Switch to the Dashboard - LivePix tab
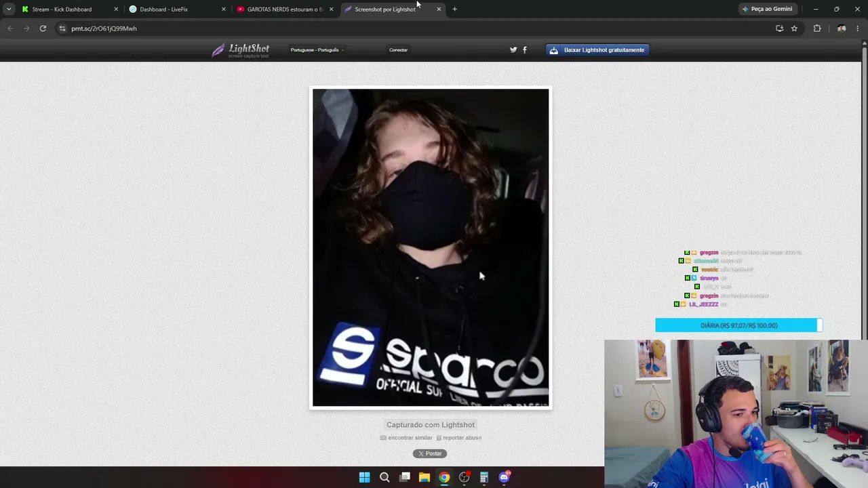The width and height of the screenshot is (868, 488). tap(177, 9)
